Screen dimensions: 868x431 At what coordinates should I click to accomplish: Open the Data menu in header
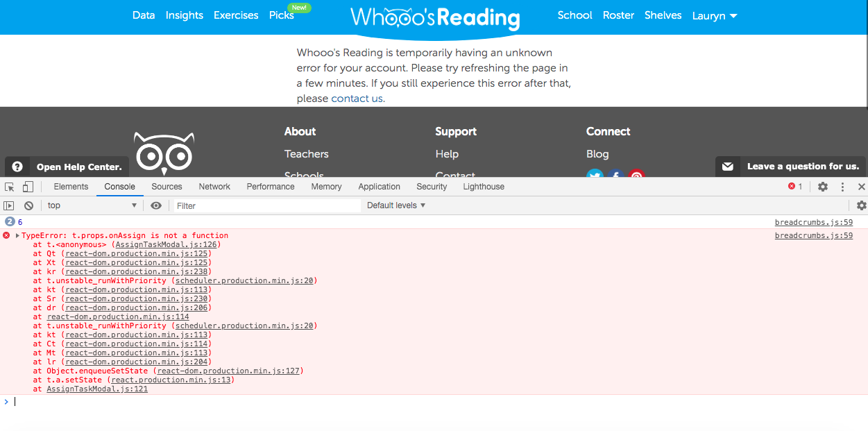click(x=144, y=15)
